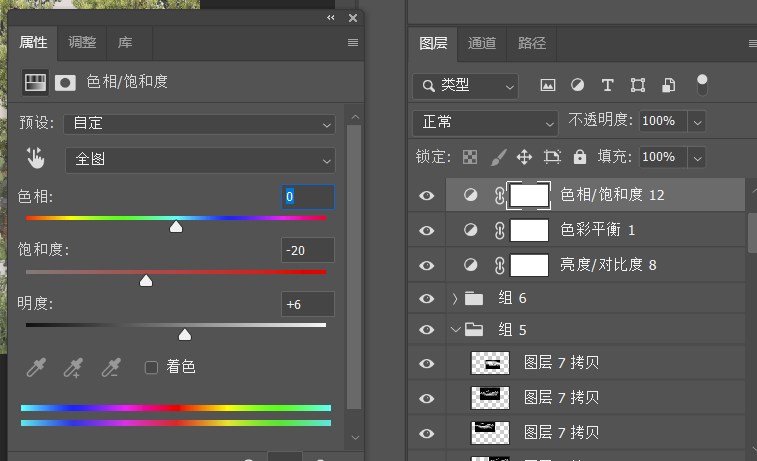Collapse the Properties panel with double arrows
This screenshot has width=757, height=461.
331,18
